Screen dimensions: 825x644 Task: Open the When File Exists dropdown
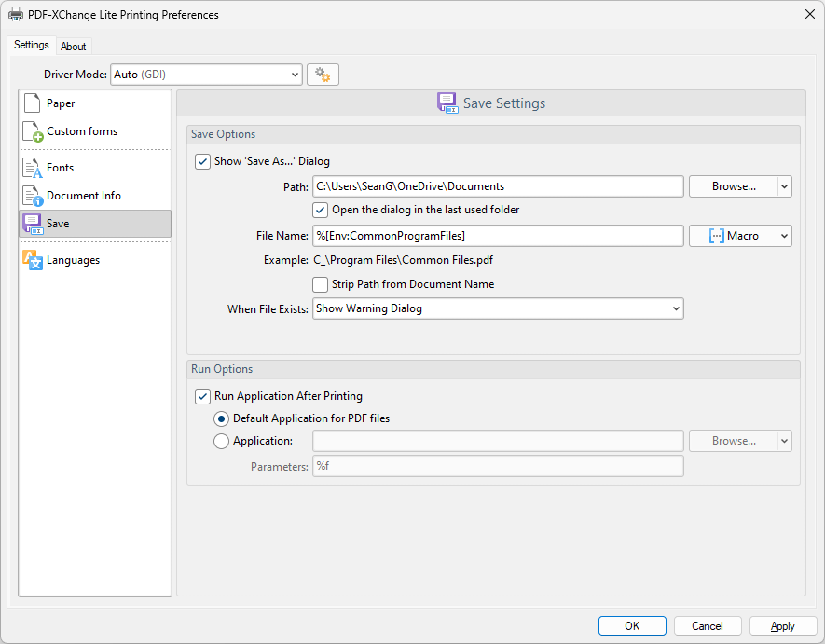click(498, 308)
